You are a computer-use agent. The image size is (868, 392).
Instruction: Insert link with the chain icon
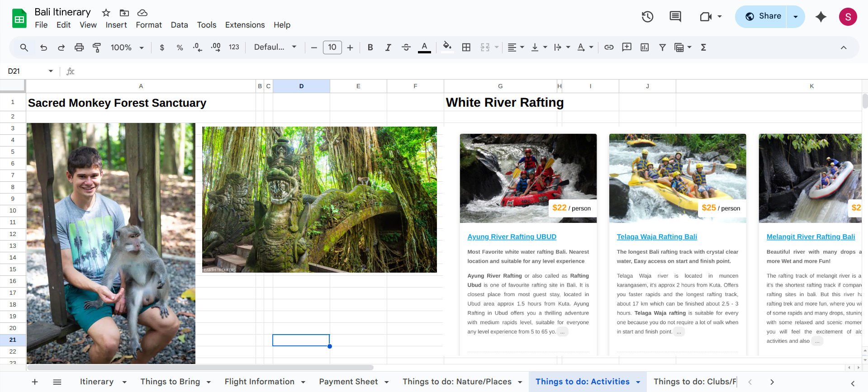[609, 47]
